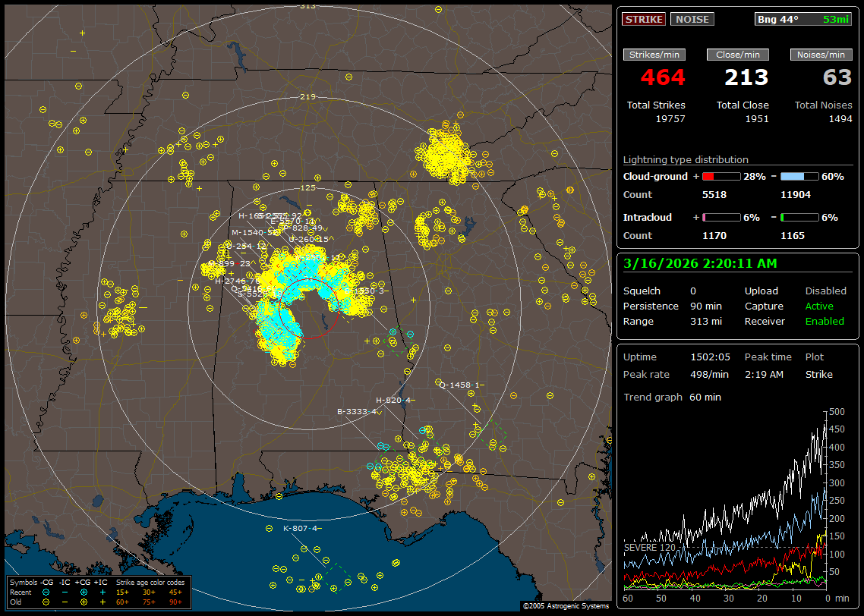Click the green Intracloud negative percentage bar
This screenshot has width=864, height=616.
click(x=799, y=217)
